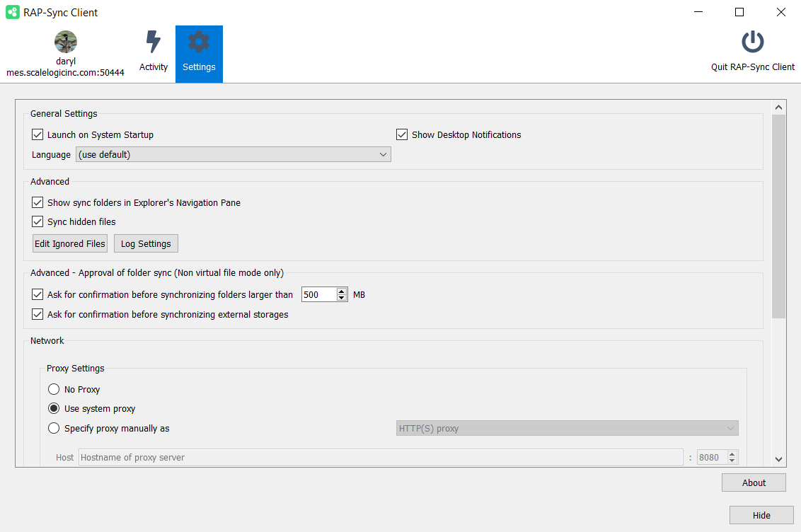
Task: Click the RAP-Sync Client logo in the title bar
Action: (12, 12)
